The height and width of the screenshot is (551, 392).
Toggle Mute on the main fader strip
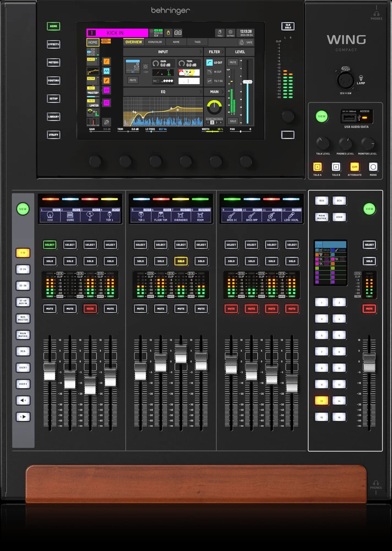coord(369,309)
